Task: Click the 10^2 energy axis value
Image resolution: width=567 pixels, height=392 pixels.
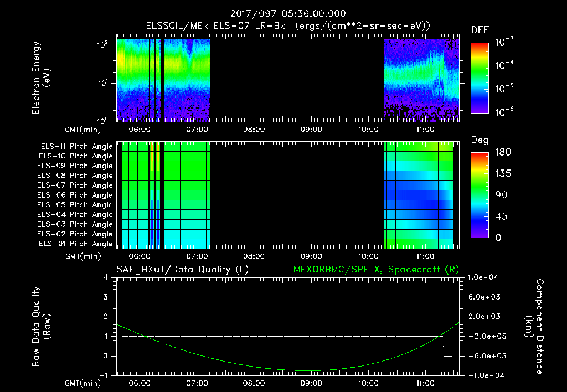Action: tap(103, 45)
